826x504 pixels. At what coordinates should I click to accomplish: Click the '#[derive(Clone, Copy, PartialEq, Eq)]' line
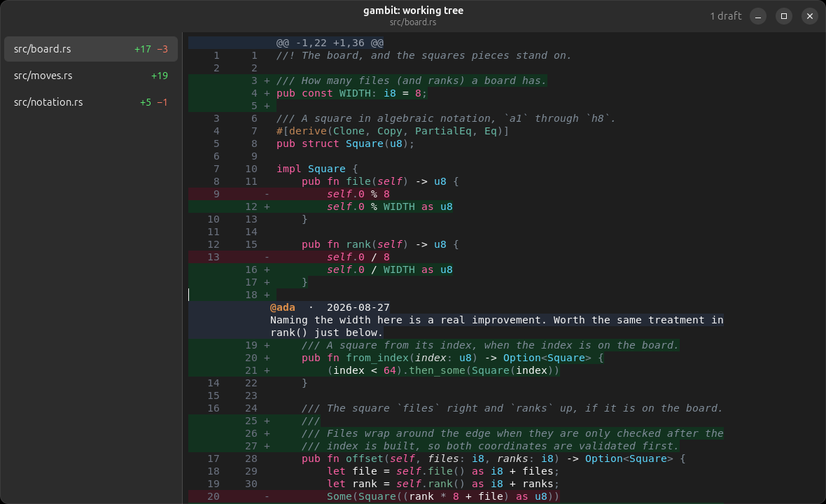coord(393,131)
